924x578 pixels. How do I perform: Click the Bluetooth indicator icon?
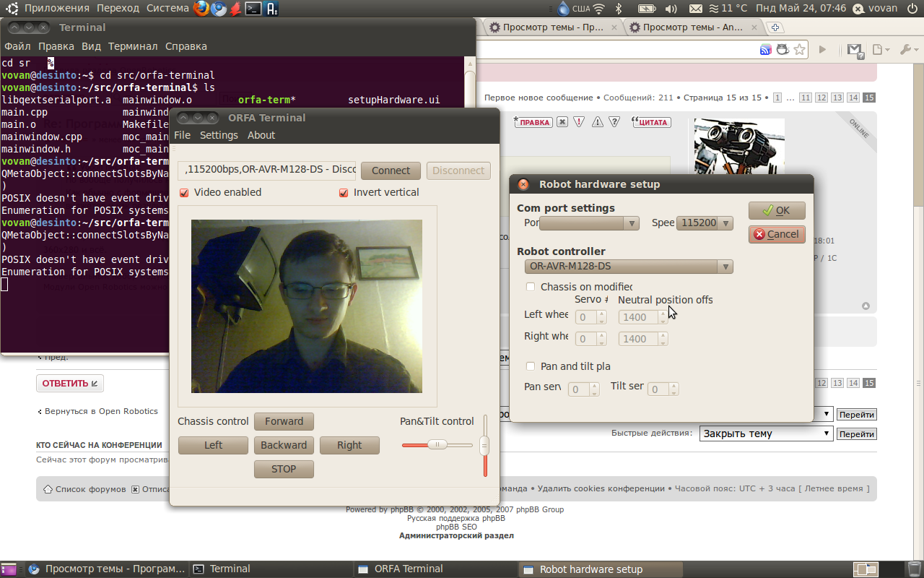[x=619, y=9]
